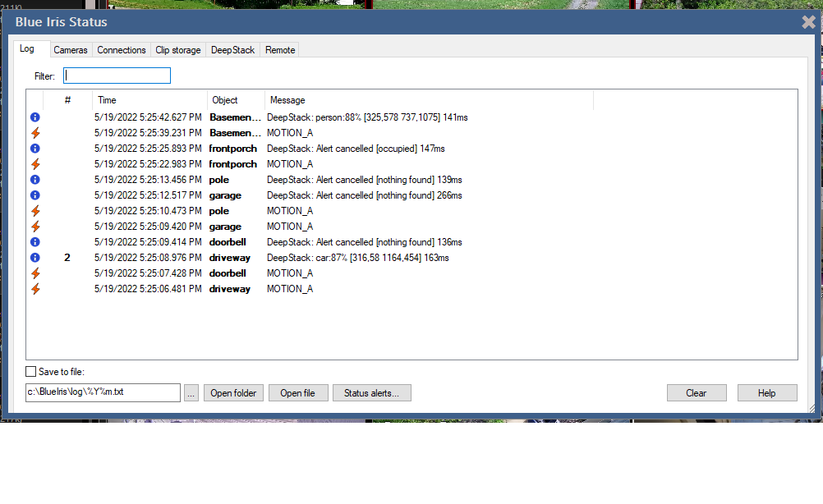Switch to the Remote tab

[x=280, y=50]
